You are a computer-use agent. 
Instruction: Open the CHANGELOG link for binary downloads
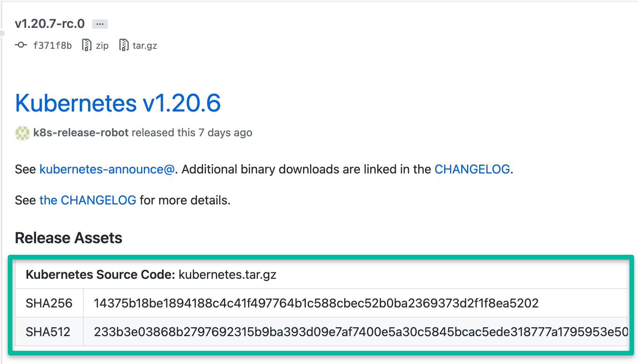point(472,169)
